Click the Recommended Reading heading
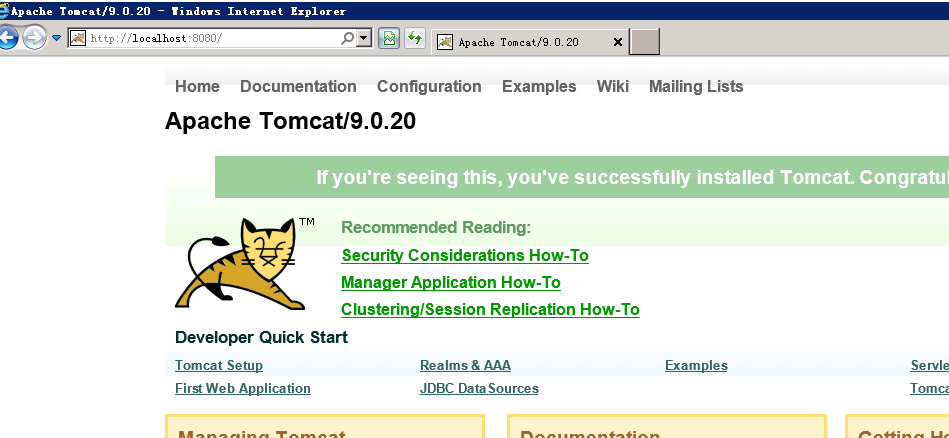Screen dimensions: 949x438 436,227
